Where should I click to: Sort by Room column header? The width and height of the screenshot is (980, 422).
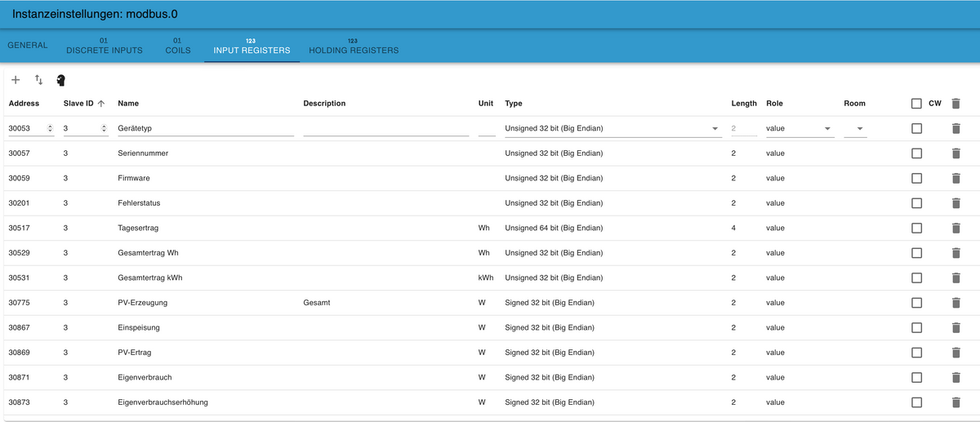[x=855, y=104]
